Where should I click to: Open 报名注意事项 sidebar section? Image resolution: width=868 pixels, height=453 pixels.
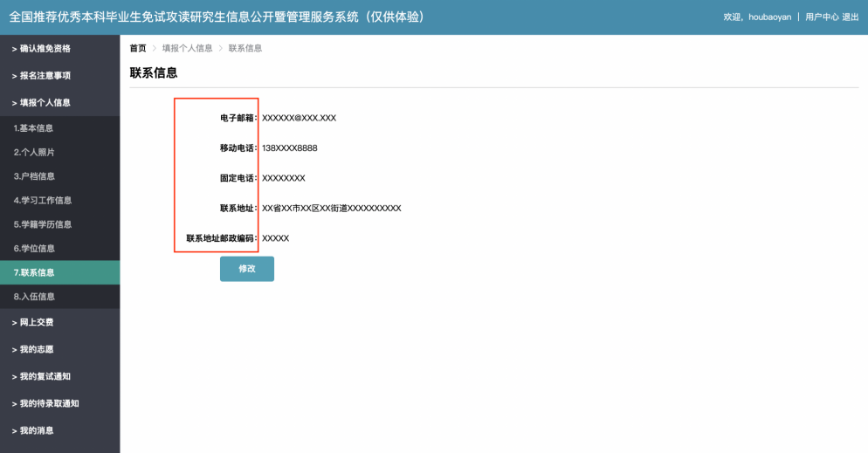(x=59, y=76)
